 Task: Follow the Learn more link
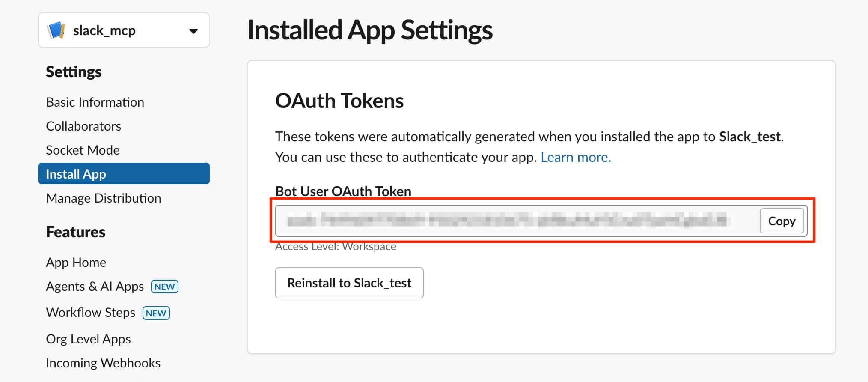(576, 157)
